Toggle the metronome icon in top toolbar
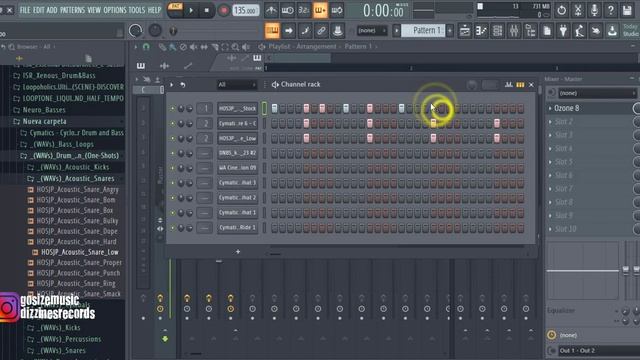The height and width of the screenshot is (360, 640). tap(271, 10)
